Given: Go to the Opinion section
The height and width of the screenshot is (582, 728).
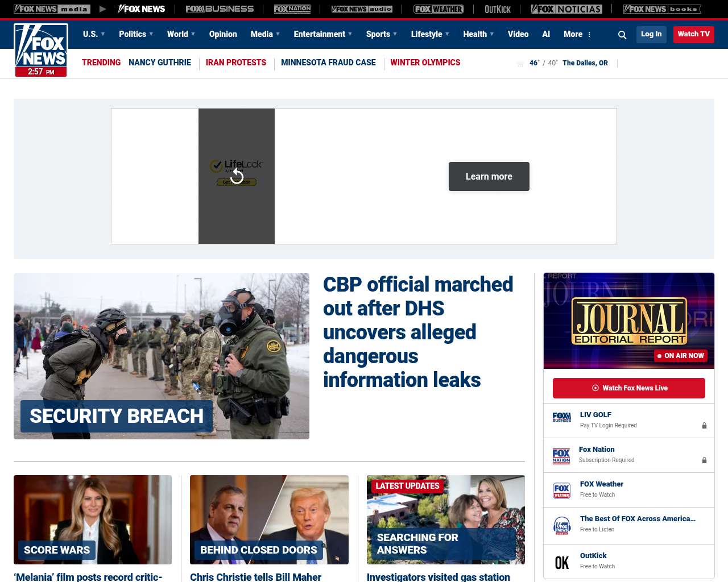Looking at the screenshot, I should point(223,34).
